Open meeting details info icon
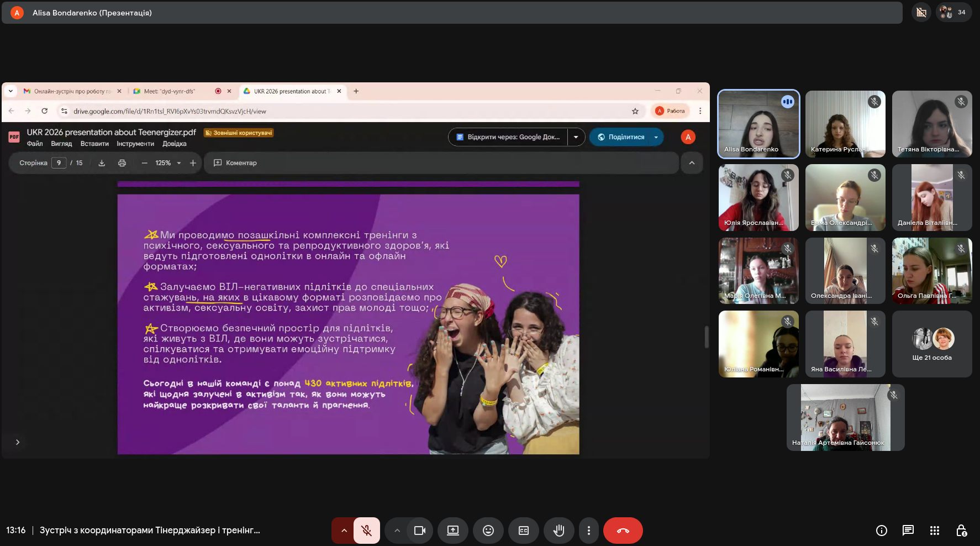 [882, 531]
